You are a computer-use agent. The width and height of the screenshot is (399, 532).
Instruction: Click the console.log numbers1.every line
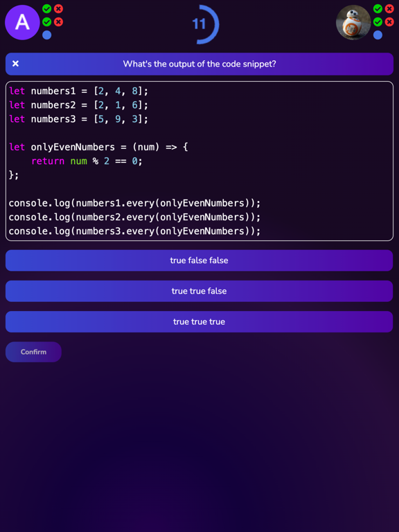[x=134, y=203]
